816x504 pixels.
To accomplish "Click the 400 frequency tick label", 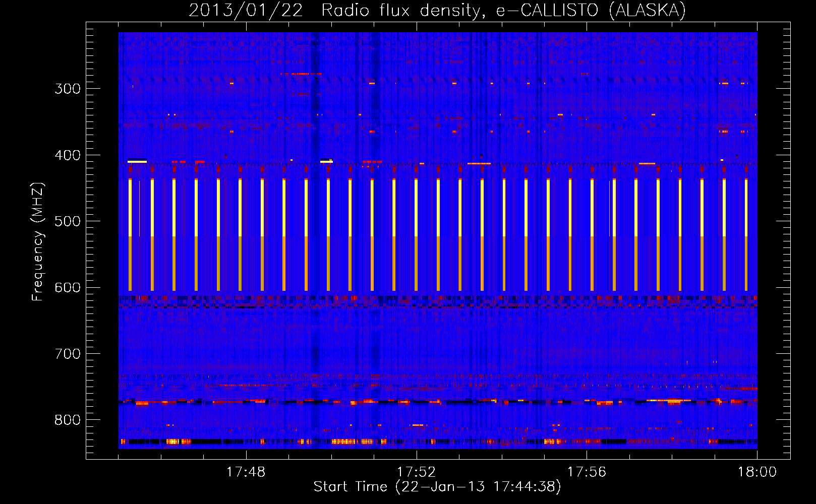I will pos(68,155).
